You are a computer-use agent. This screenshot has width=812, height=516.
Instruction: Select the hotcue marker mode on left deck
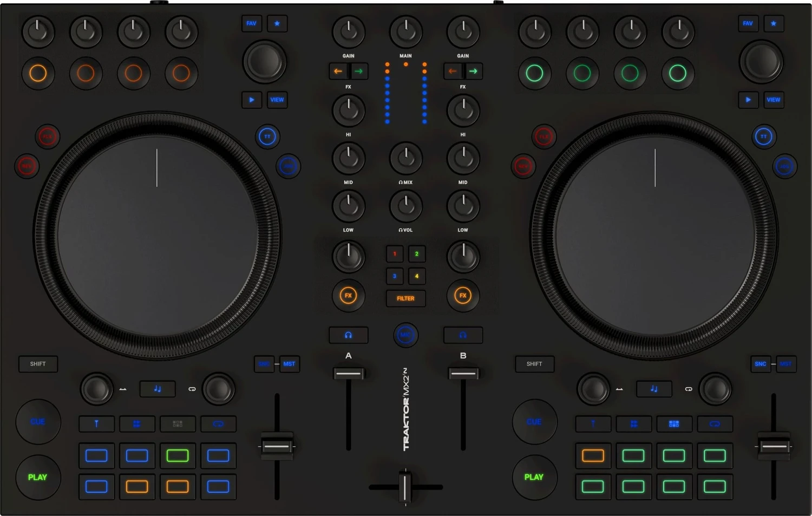tap(96, 424)
